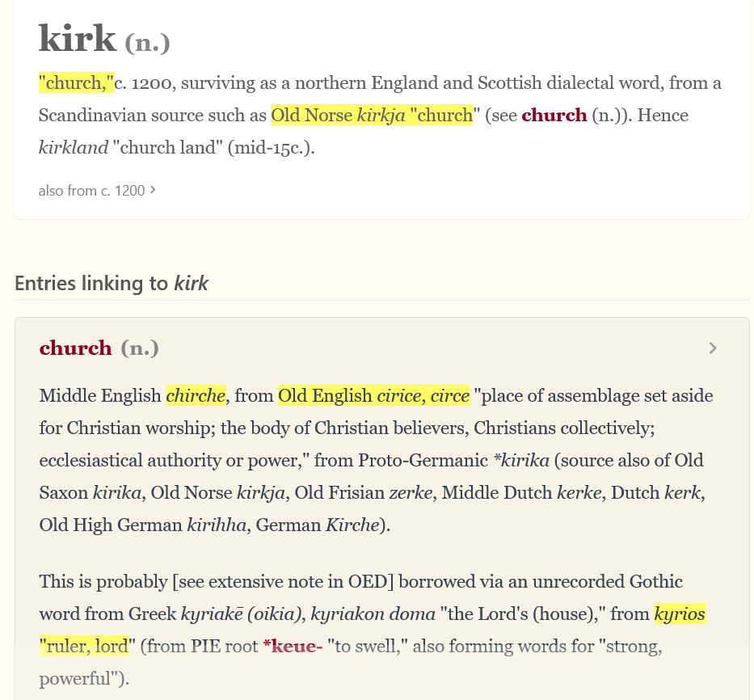Click the highlighted "ruler, lord" gloss
This screenshot has width=754, height=700.
click(x=84, y=647)
